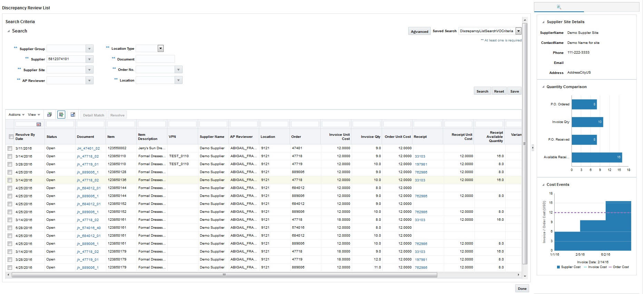Check the row for item 123850136
Image resolution: width=644 pixels, height=294 pixels.
(10, 180)
